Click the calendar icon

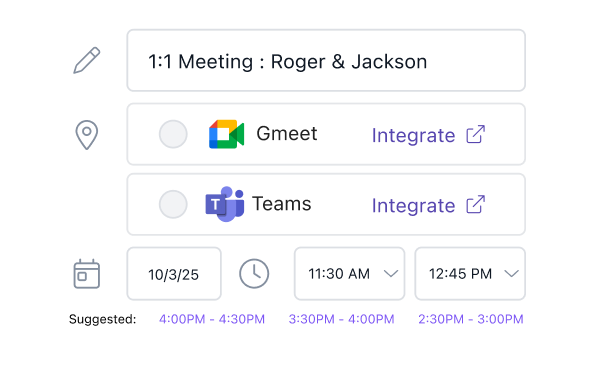pyautogui.click(x=87, y=274)
